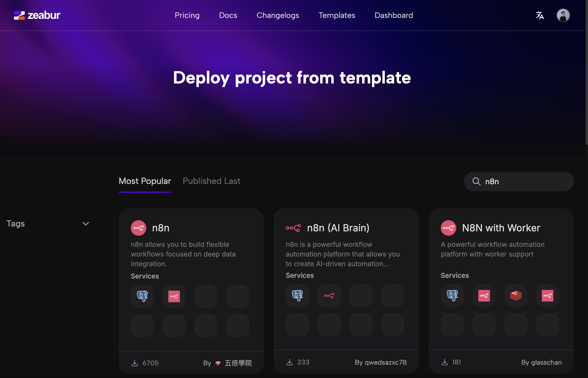The height and width of the screenshot is (378, 588).
Task: Click the n8n card's pink logo icon
Action: click(138, 228)
